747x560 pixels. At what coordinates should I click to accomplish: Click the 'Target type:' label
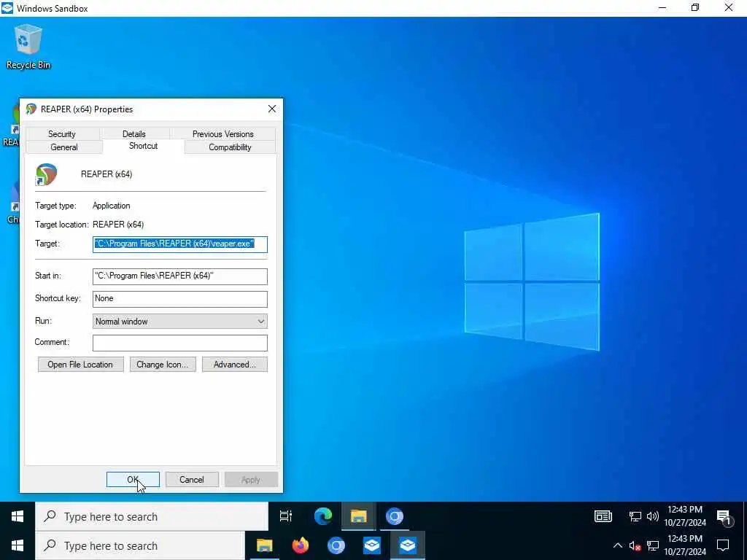click(55, 206)
